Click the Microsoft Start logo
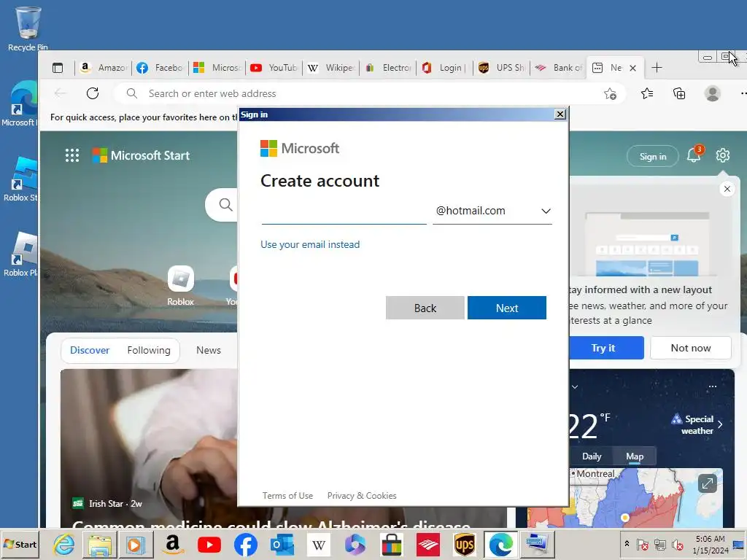Viewport: 747px width, 560px height. pos(141,155)
